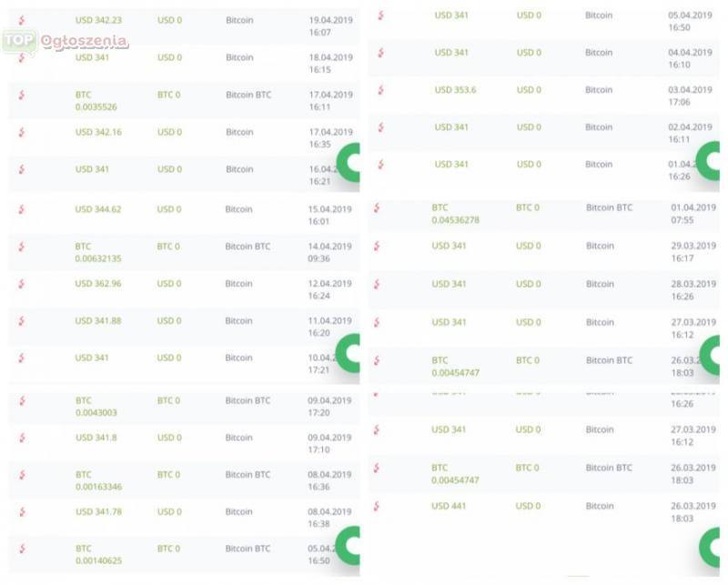Viewport: 728px width, 585px height.
Task: Click the red icon of the BTC 0.00163346 row
Action: point(22,475)
